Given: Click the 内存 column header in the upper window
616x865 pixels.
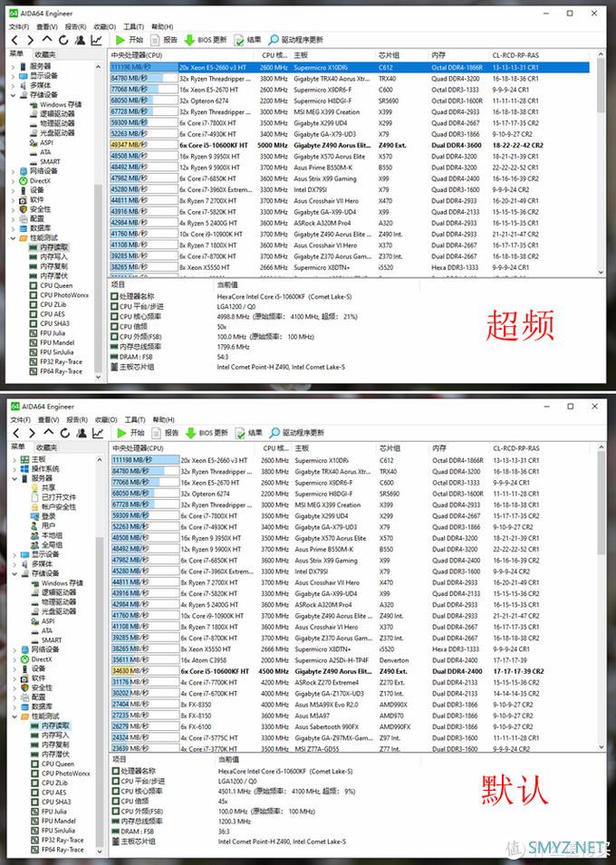Looking at the screenshot, I should pos(438,55).
